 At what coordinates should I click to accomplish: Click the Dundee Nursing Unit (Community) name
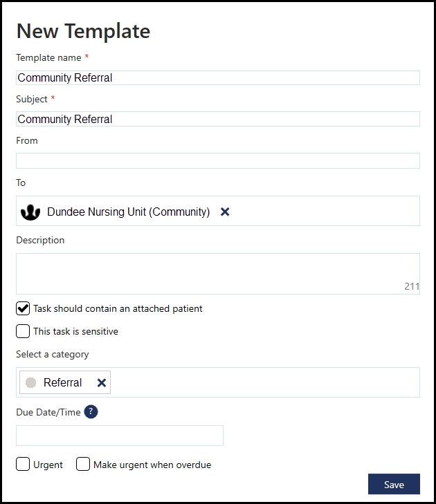point(128,212)
